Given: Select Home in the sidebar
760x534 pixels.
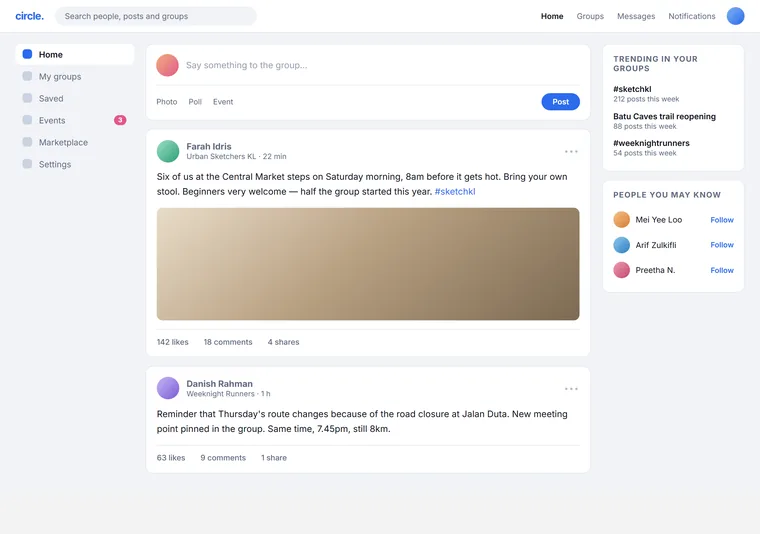Looking at the screenshot, I should [x=75, y=54].
